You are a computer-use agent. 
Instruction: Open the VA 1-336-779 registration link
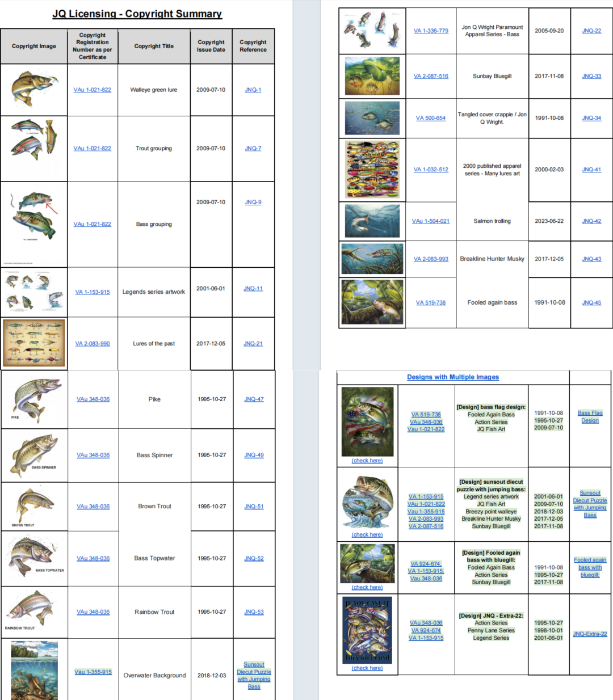431,31
